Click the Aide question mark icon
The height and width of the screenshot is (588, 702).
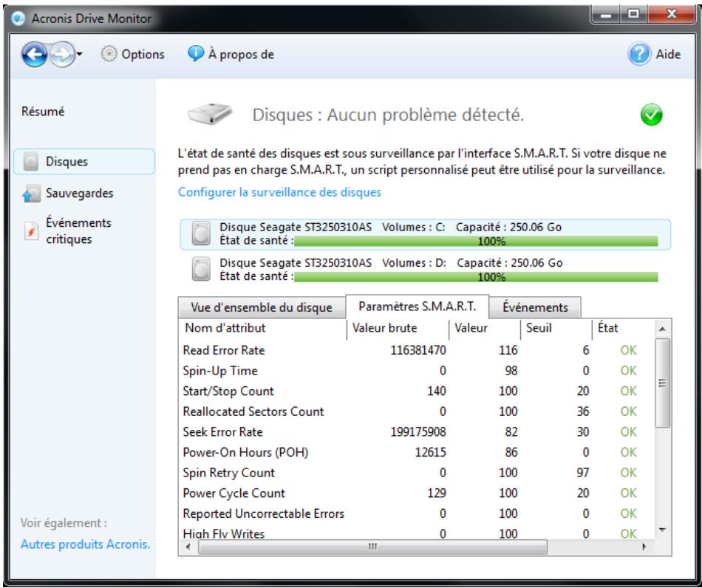(639, 54)
